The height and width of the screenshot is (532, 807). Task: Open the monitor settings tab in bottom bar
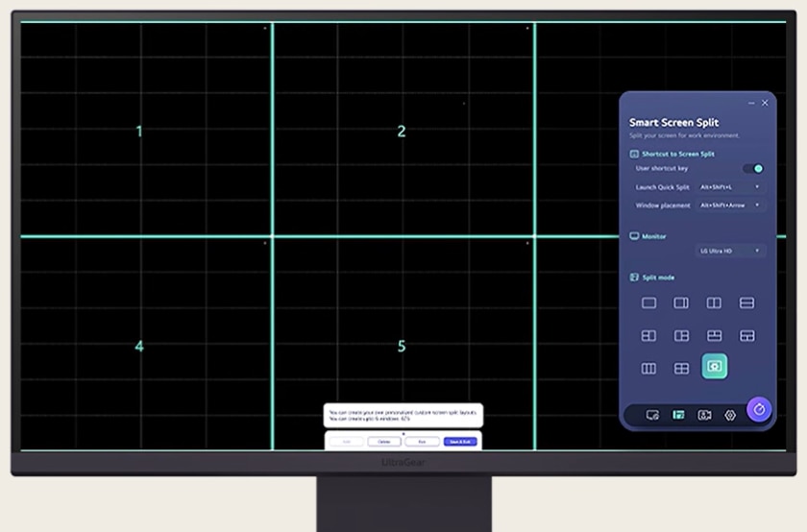652,415
